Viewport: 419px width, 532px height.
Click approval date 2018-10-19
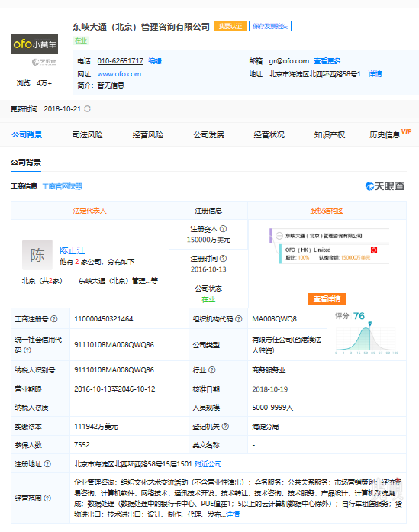click(x=270, y=389)
